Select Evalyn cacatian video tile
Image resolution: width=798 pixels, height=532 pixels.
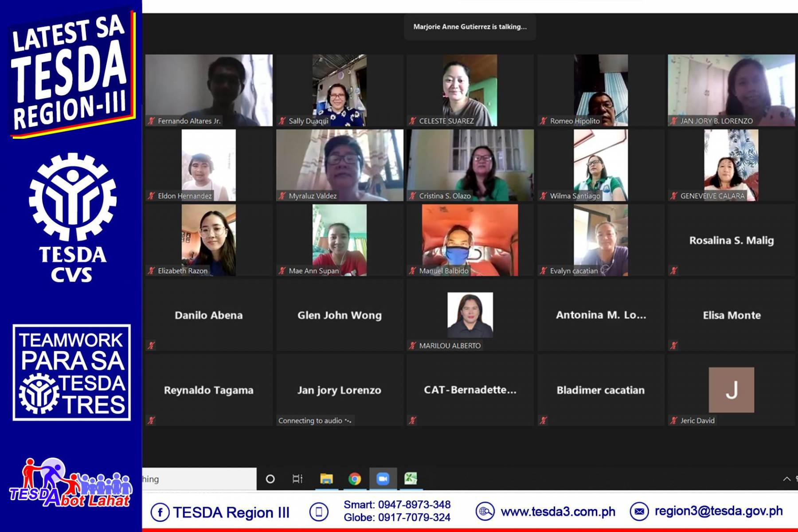pos(601,240)
